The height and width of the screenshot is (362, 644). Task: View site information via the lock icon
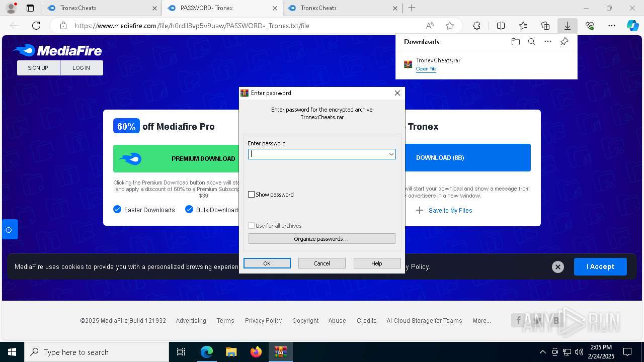click(63, 26)
